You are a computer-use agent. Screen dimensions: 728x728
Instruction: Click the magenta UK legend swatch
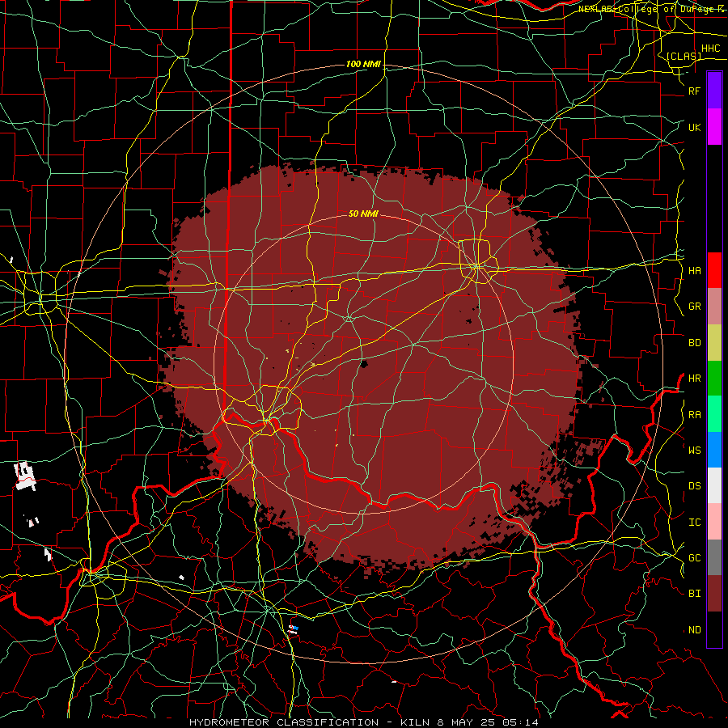714,127
